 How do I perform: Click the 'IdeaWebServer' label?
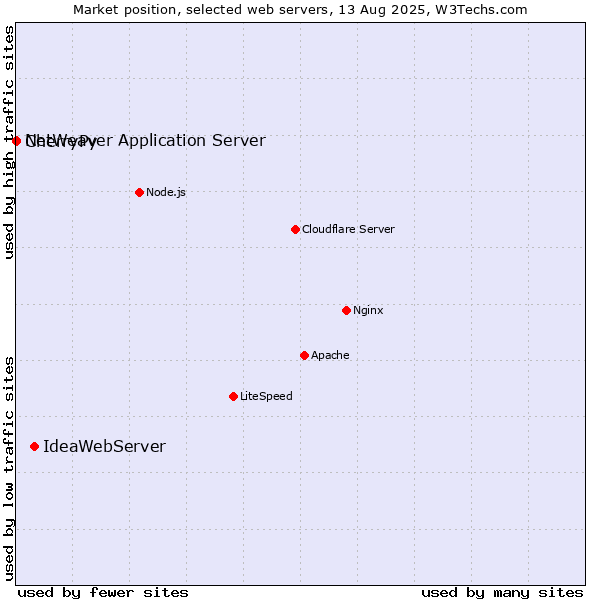(104, 447)
